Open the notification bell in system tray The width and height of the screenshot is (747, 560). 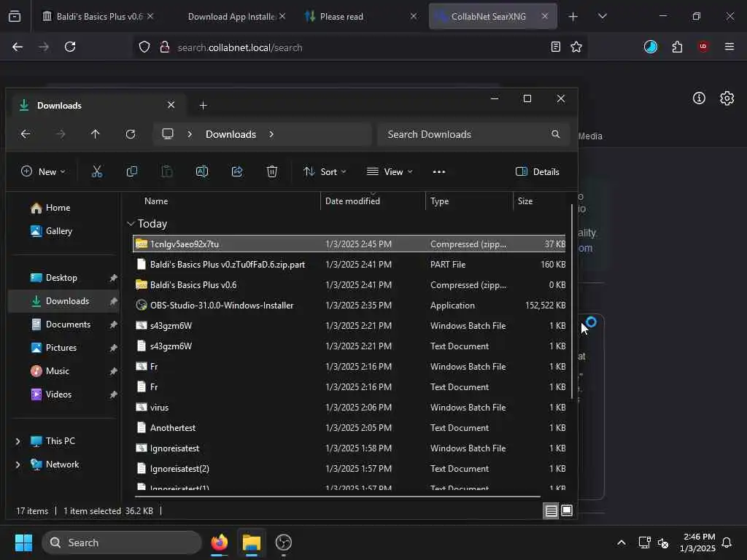tap(727, 542)
